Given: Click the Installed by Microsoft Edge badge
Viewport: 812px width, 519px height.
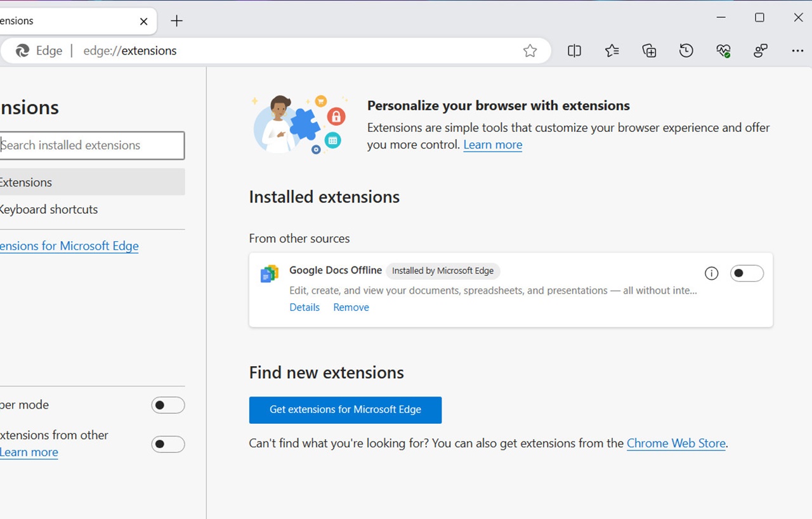Looking at the screenshot, I should [x=443, y=271].
